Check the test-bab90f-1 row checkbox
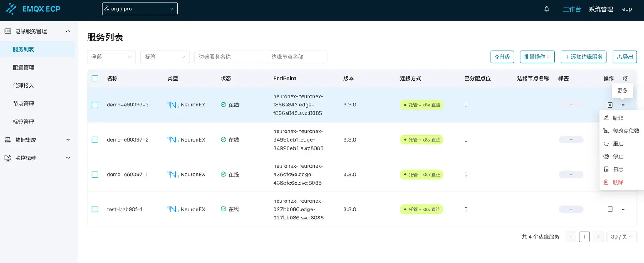Image resolution: width=644 pixels, height=263 pixels. pyautogui.click(x=95, y=209)
